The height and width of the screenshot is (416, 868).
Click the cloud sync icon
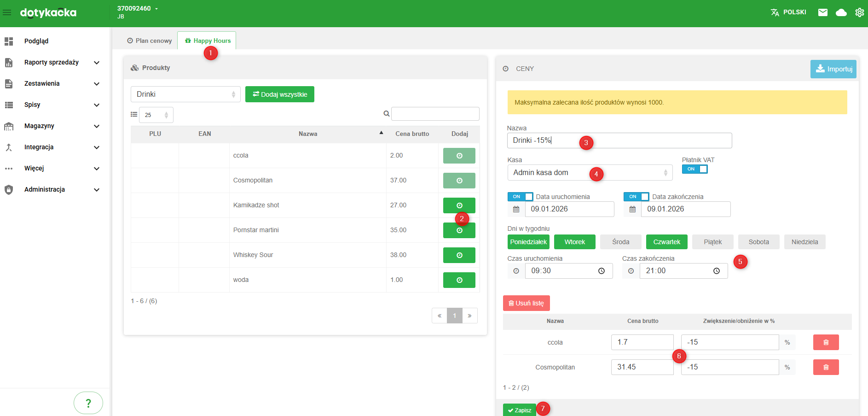click(841, 12)
